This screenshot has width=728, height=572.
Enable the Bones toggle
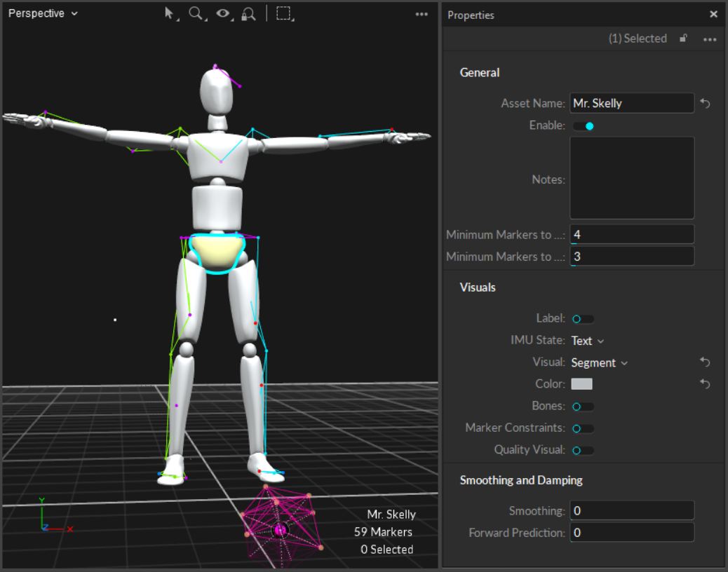(x=582, y=407)
